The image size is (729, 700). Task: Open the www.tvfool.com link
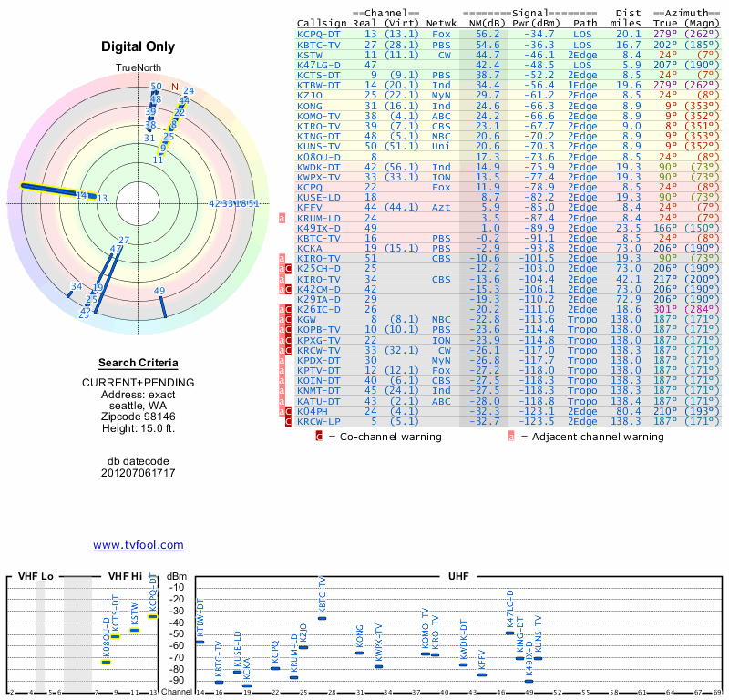pos(139,545)
